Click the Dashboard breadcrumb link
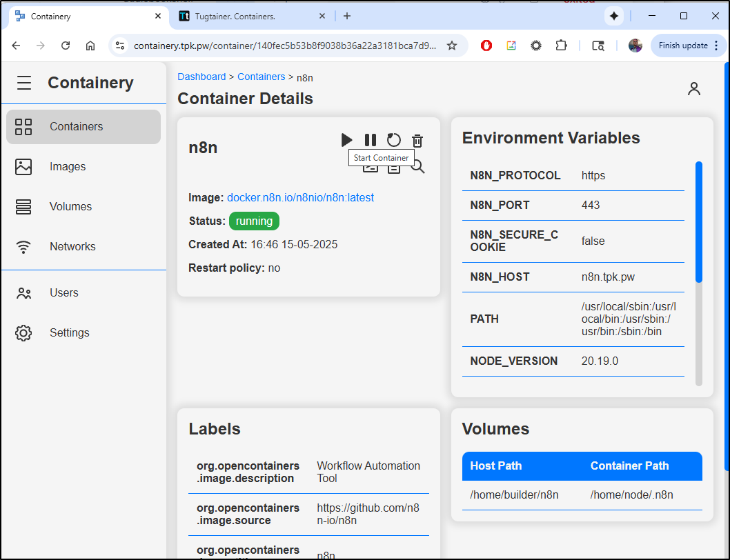The width and height of the screenshot is (730, 560). point(201,77)
